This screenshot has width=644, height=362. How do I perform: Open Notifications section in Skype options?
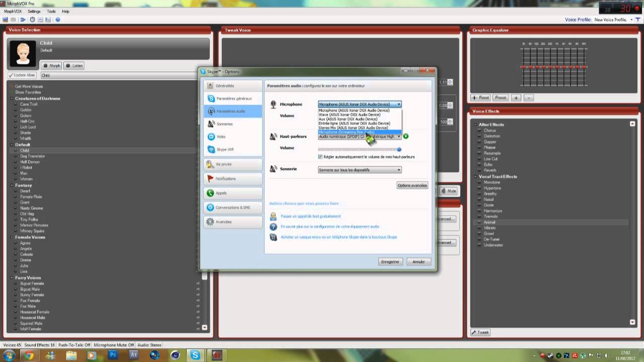[x=233, y=178]
